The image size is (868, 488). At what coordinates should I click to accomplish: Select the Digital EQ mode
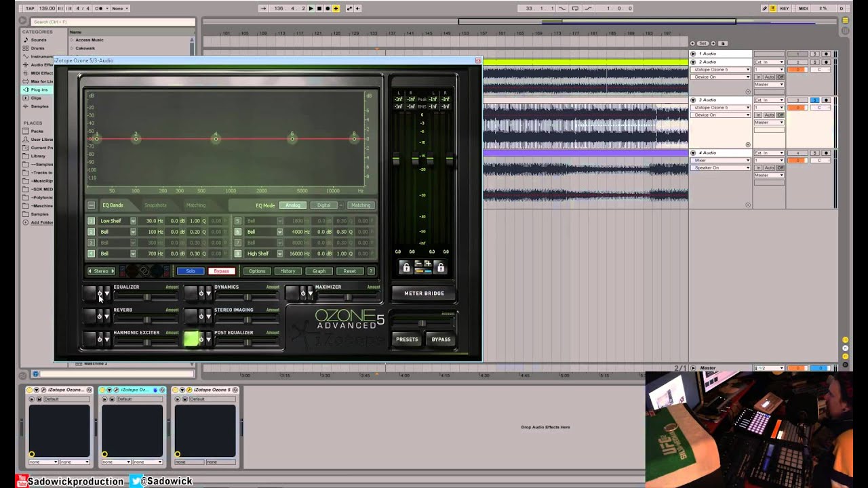click(324, 205)
